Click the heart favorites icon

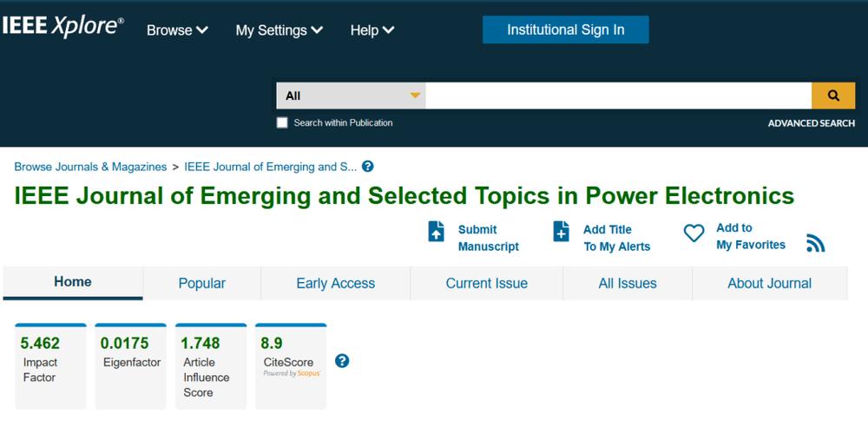(694, 233)
